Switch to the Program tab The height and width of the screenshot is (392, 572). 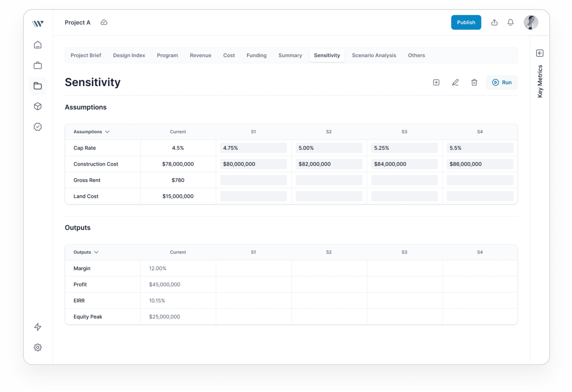pyautogui.click(x=167, y=55)
